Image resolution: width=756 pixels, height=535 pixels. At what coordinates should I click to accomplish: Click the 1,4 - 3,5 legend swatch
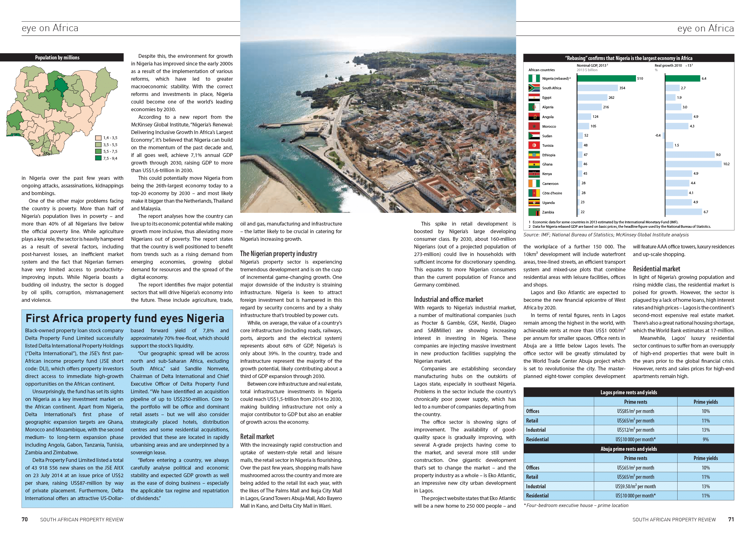(x=98, y=138)
